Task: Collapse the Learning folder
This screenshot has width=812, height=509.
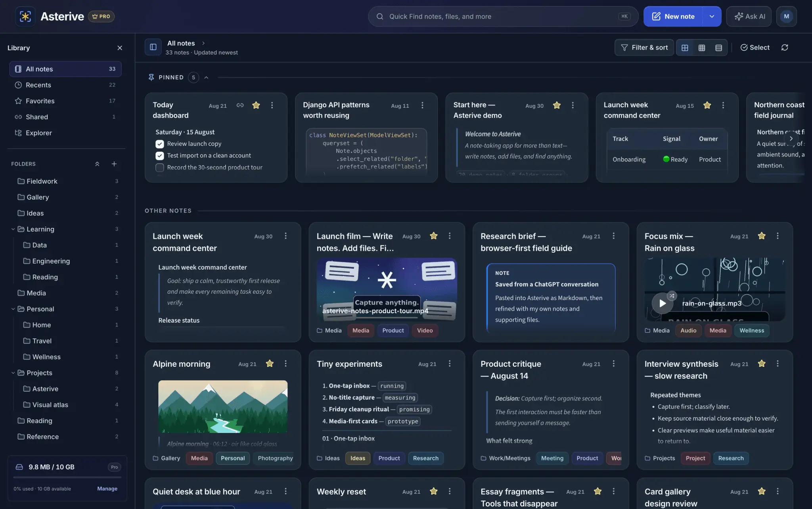Action: pyautogui.click(x=13, y=229)
